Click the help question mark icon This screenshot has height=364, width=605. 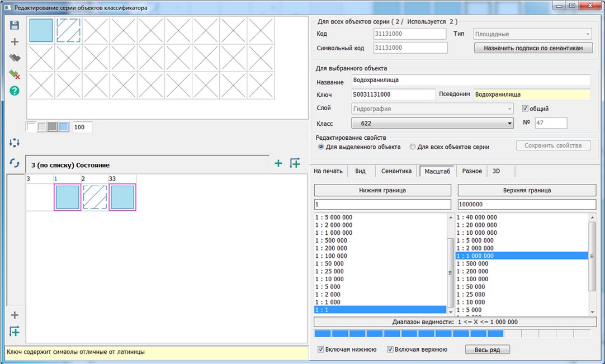click(x=15, y=91)
